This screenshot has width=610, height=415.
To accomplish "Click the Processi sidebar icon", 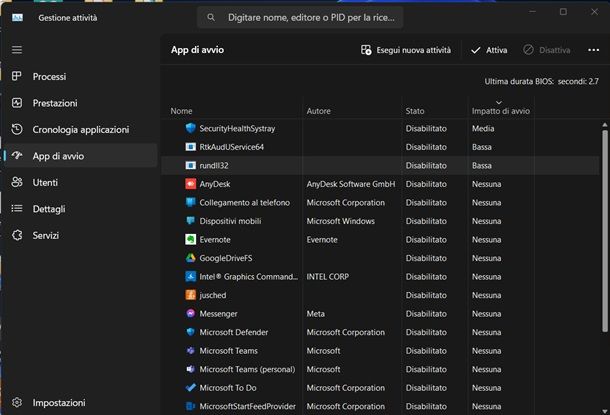I will tap(17, 76).
